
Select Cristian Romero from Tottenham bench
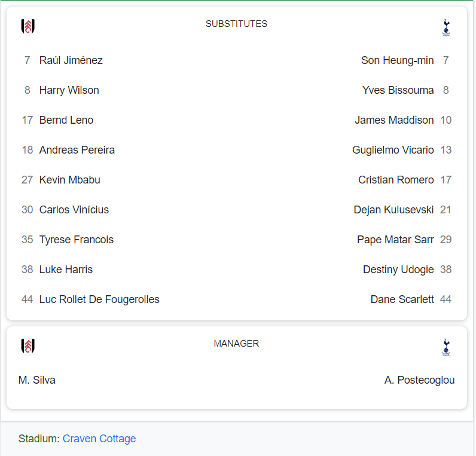point(396,180)
